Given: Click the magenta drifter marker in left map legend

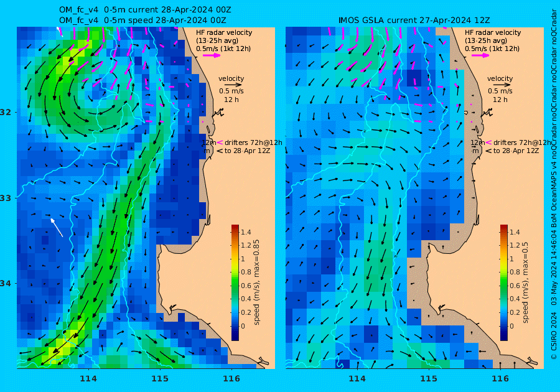Looking at the screenshot, I should click(x=220, y=142).
